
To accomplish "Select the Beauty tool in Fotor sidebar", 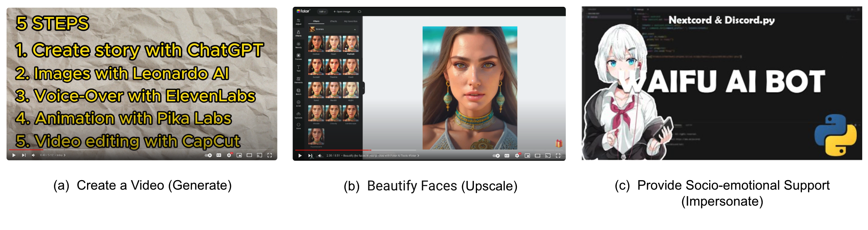I will coord(298,45).
